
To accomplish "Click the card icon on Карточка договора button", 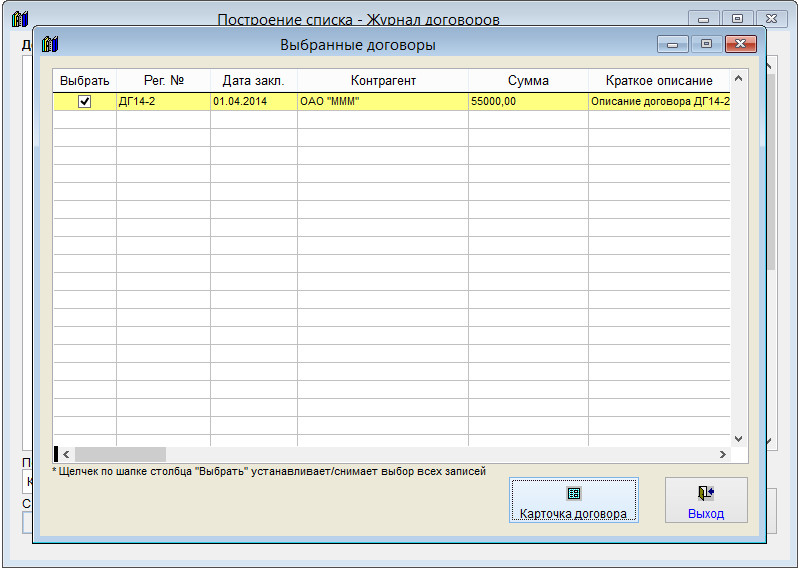I will (x=574, y=493).
